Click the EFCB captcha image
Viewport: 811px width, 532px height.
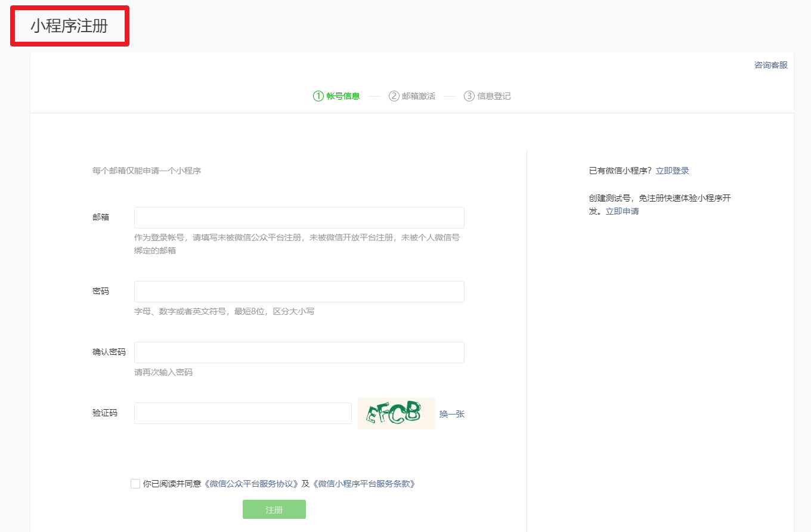click(397, 413)
